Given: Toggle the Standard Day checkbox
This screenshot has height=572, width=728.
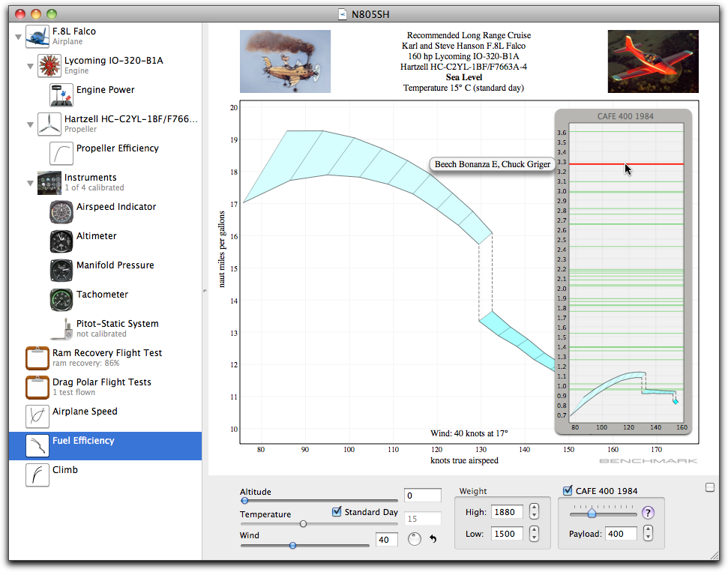Looking at the screenshot, I should point(337,511).
